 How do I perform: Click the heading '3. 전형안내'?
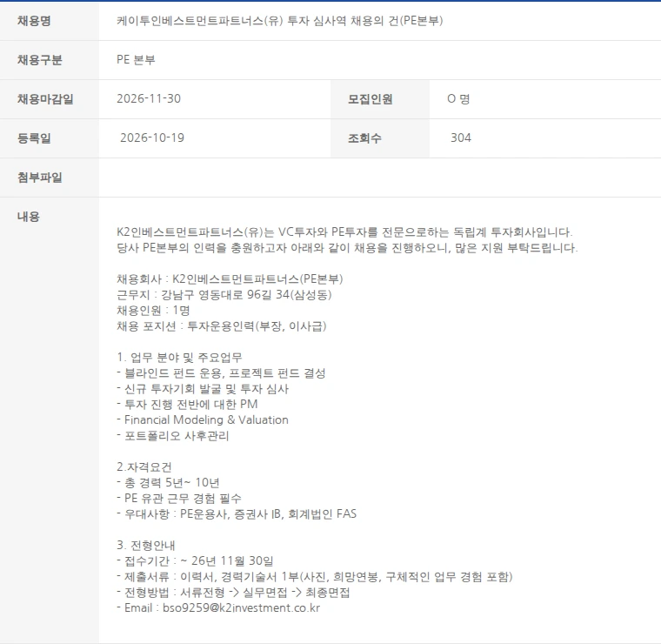click(x=146, y=546)
